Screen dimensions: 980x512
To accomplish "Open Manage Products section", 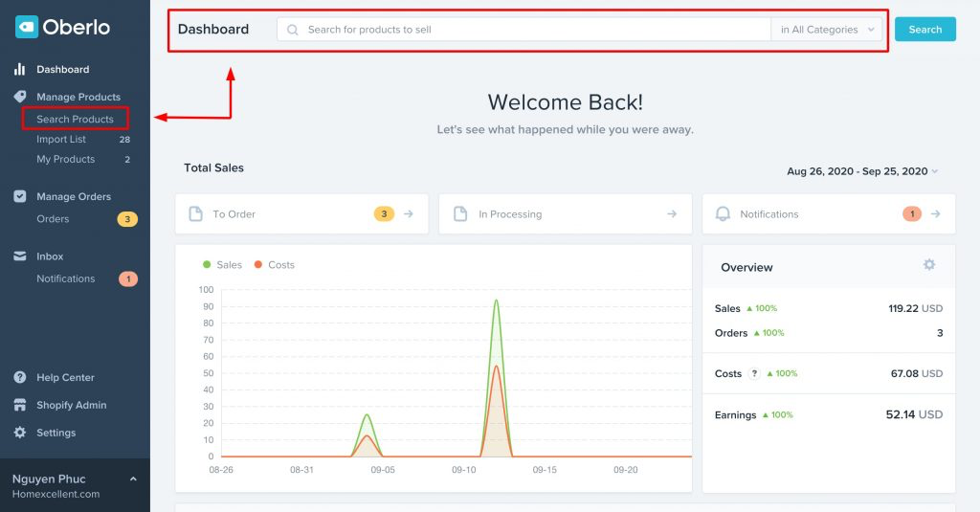I will click(78, 97).
